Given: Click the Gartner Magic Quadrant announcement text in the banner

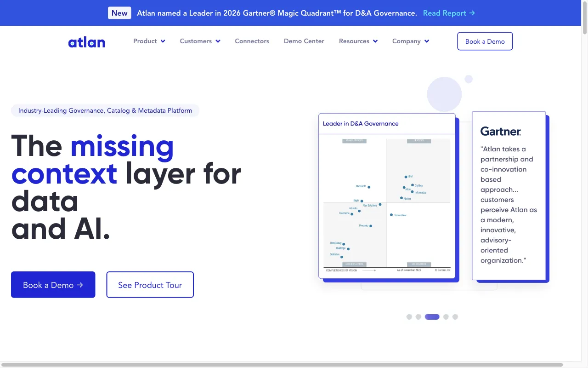Looking at the screenshot, I should click(x=277, y=13).
